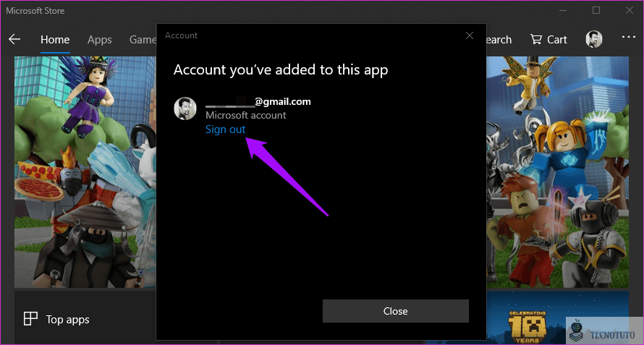Click the Search button in the Store toolbar
This screenshot has width=644, height=345.
499,40
